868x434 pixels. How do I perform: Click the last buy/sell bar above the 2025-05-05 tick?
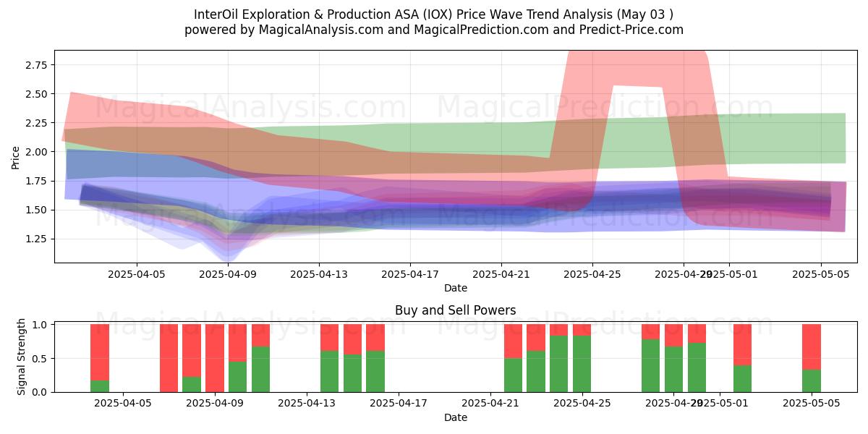coord(812,358)
